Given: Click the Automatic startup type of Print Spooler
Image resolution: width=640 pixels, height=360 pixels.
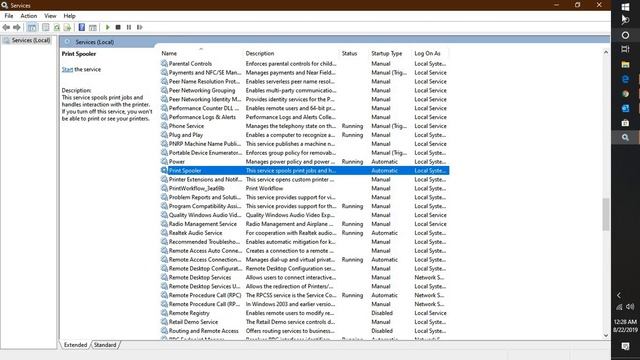Looking at the screenshot, I should click(x=384, y=171).
